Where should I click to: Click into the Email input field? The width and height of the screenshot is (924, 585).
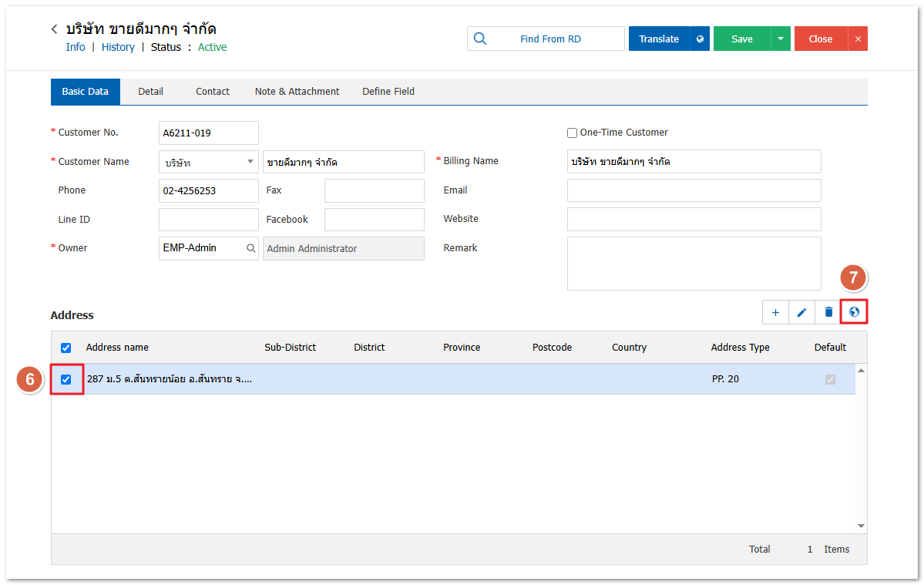pyautogui.click(x=694, y=190)
